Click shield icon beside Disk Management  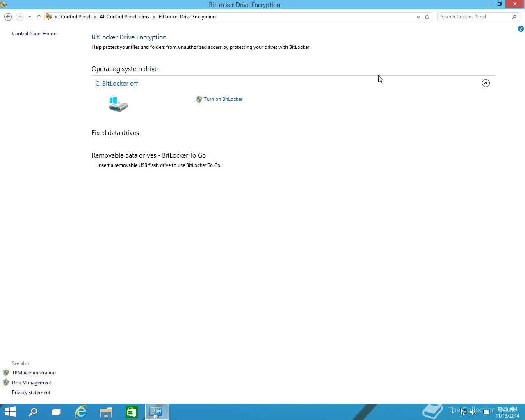point(6,383)
